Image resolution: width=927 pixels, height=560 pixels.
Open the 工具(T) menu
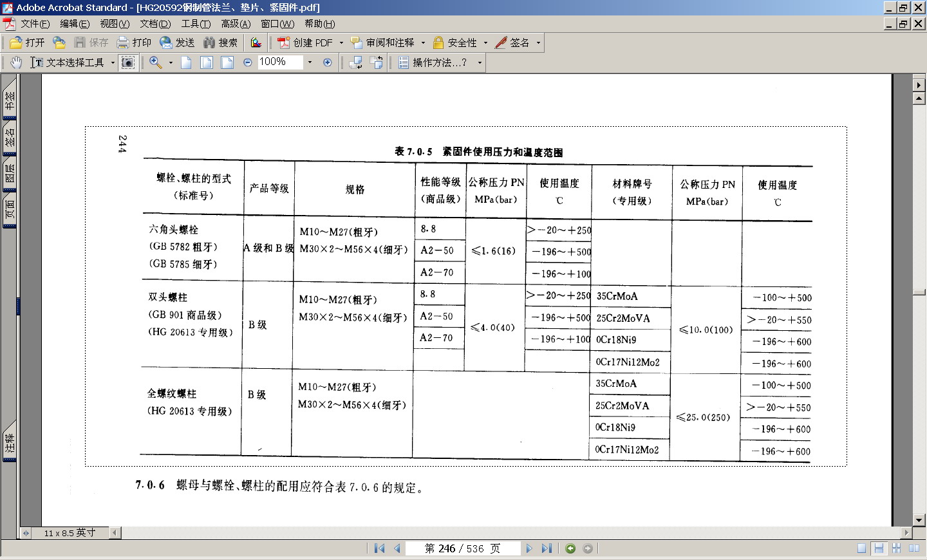click(x=196, y=24)
